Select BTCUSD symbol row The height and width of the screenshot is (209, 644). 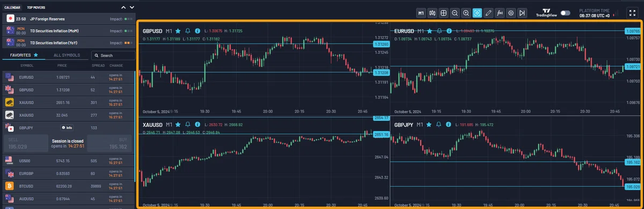point(68,185)
